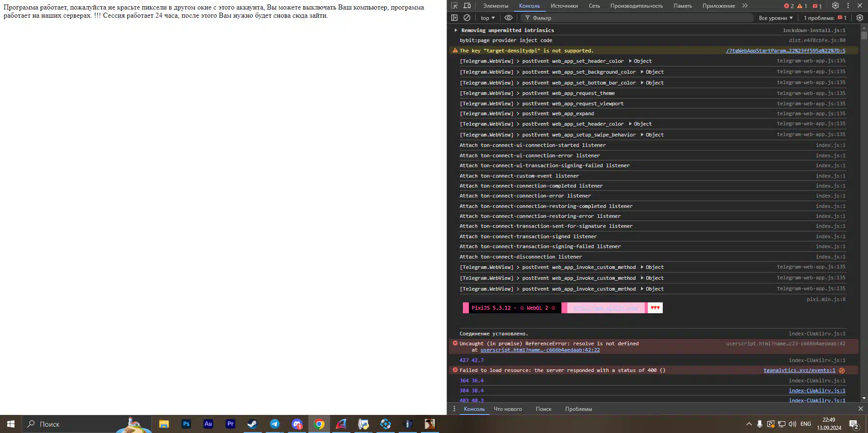Open DevTools three-dot customize menu
This screenshot has width=868, height=433.
(848, 6)
